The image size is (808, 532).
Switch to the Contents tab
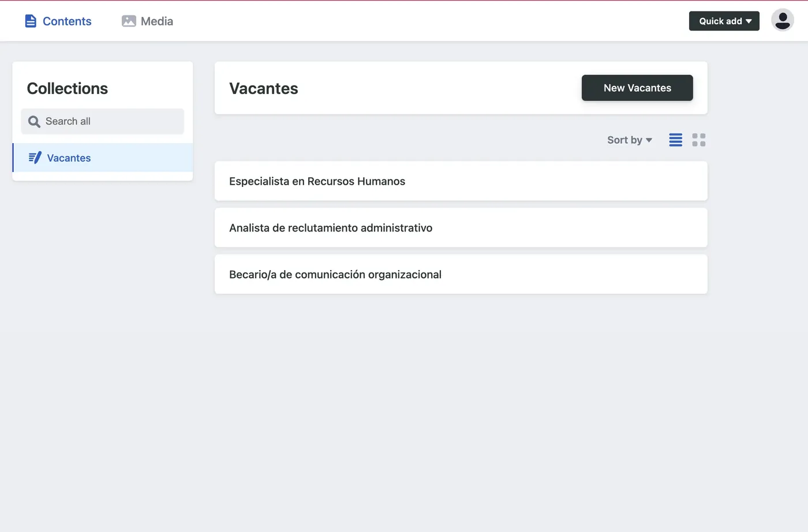58,21
